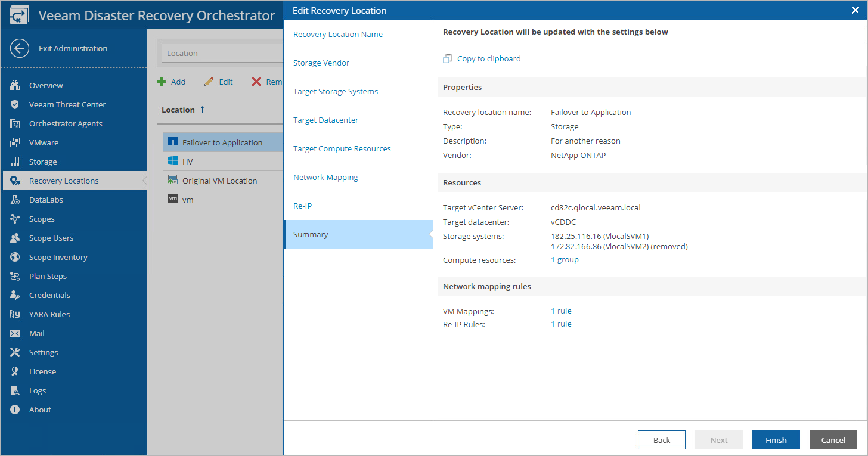The height and width of the screenshot is (456, 868).
Task: Click the DataLabs flask icon
Action: (15, 200)
